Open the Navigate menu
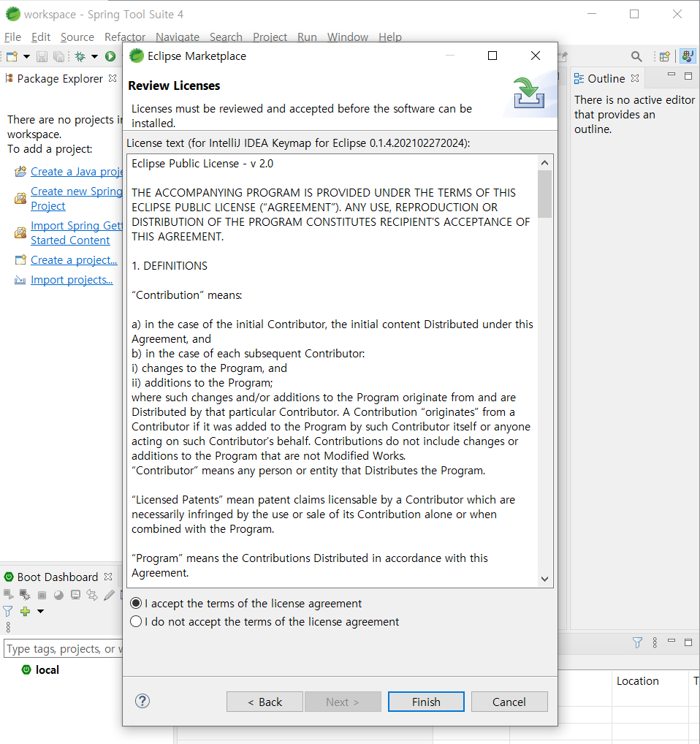This screenshot has width=700, height=744. pyautogui.click(x=178, y=37)
